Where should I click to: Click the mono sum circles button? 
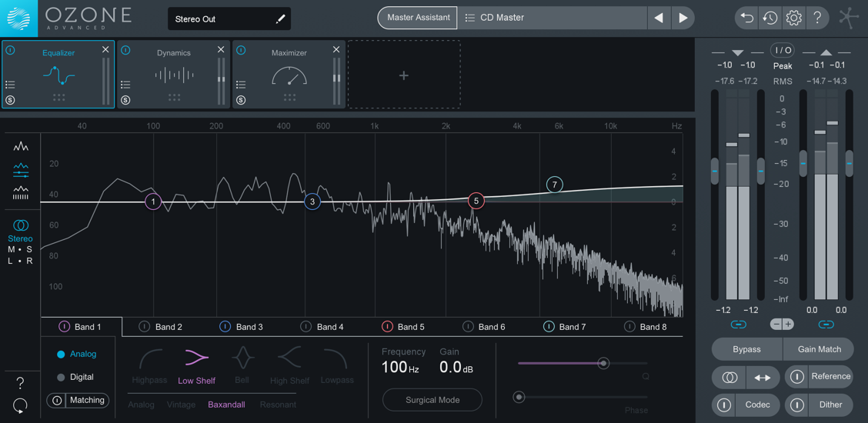point(729,377)
